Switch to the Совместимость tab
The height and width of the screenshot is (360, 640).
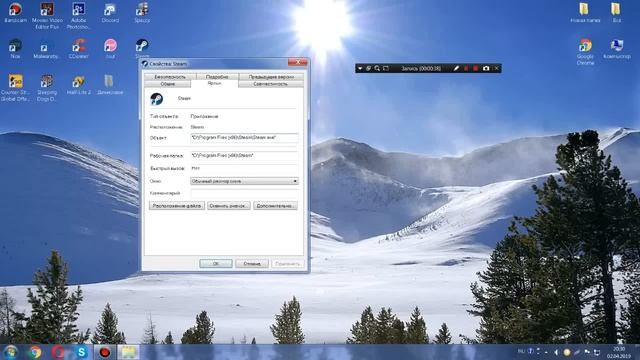click(271, 84)
